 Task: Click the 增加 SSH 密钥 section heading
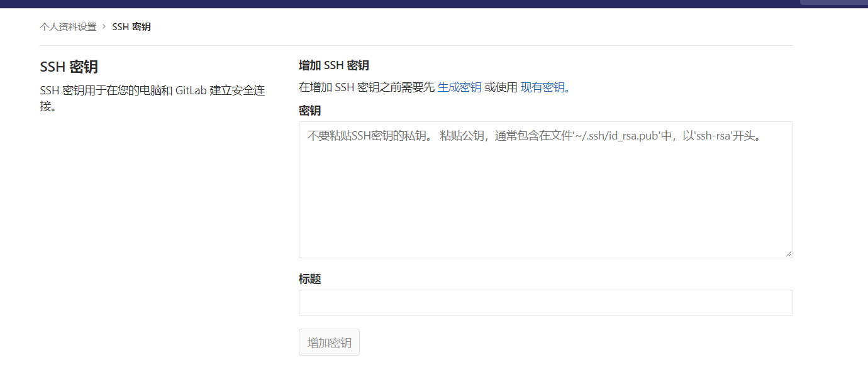pos(333,65)
